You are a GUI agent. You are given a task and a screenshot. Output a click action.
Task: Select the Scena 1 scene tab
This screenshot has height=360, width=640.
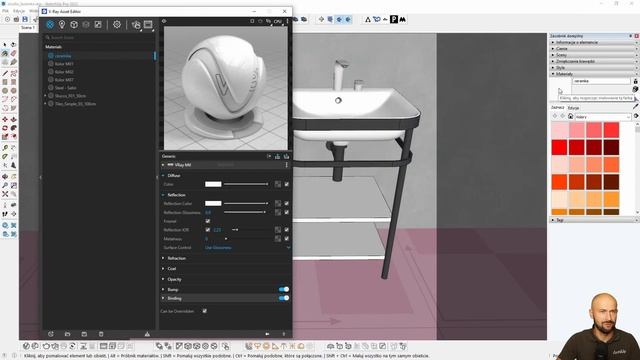27,28
